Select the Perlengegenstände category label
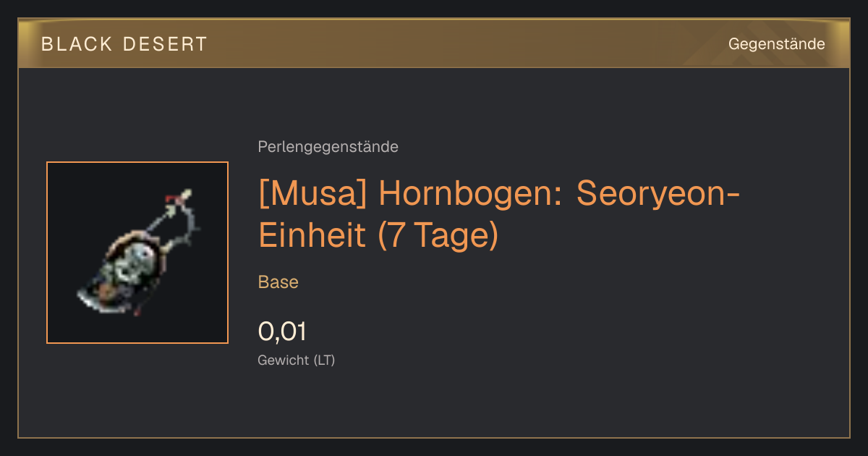 pos(328,147)
